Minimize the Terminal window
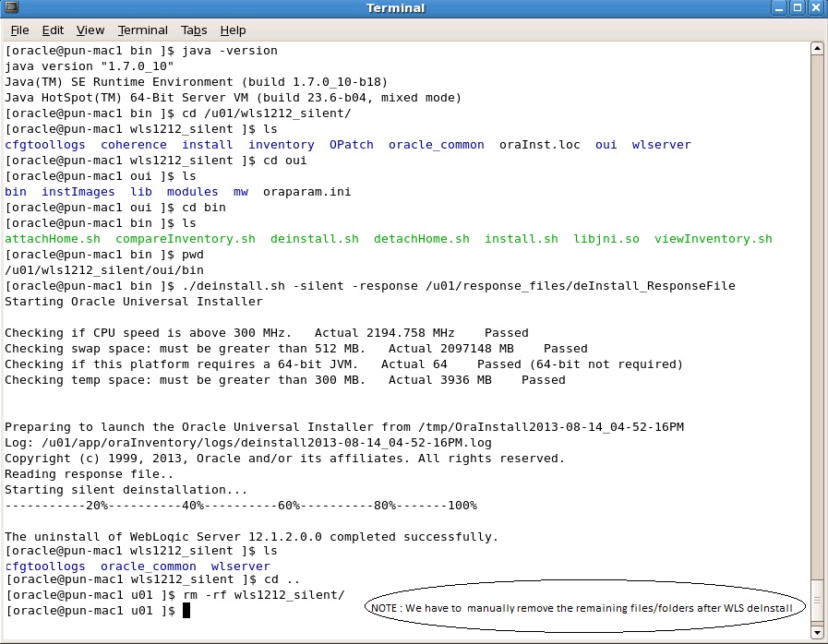The height and width of the screenshot is (644, 828). tap(779, 8)
